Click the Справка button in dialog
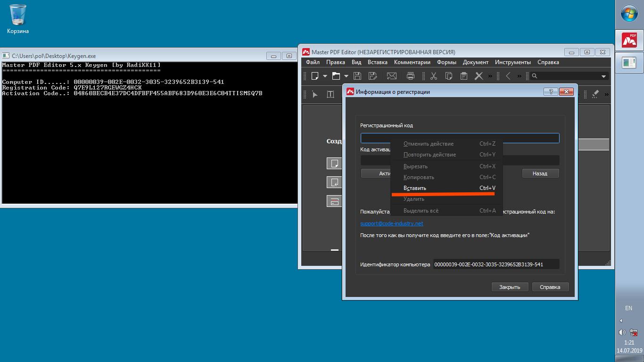Viewport: 644px width, 362px height. pyautogui.click(x=550, y=287)
